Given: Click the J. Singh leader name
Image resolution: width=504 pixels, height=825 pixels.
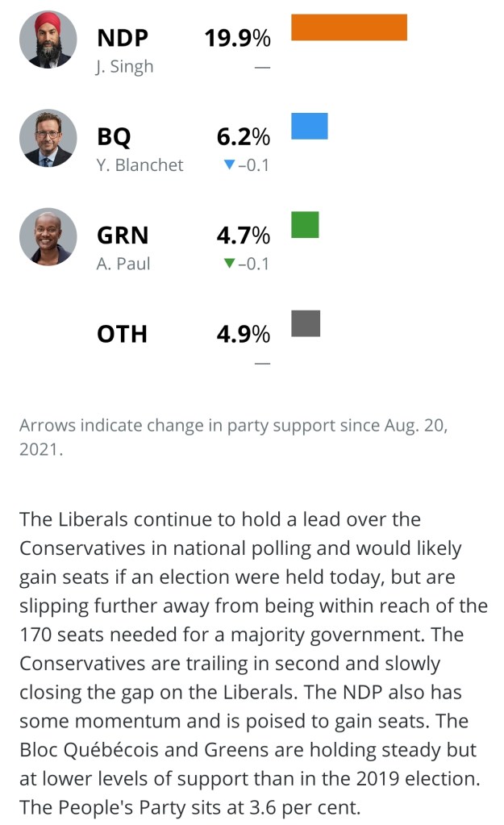Looking at the screenshot, I should 124,66.
